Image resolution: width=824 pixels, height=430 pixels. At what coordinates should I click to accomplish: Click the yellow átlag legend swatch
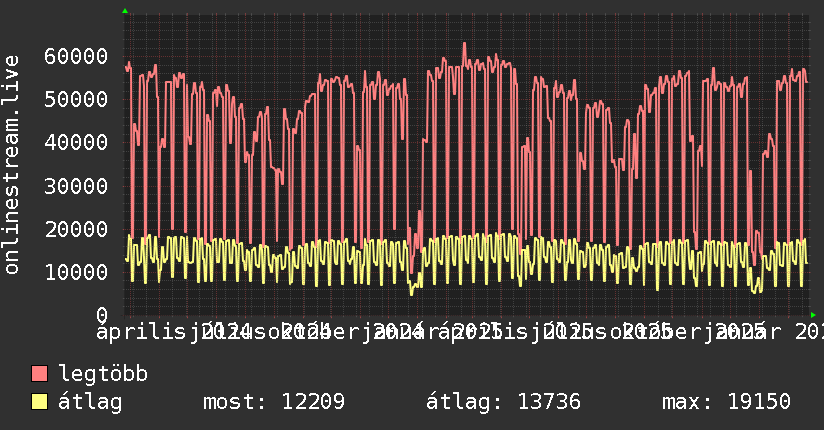tap(40, 403)
